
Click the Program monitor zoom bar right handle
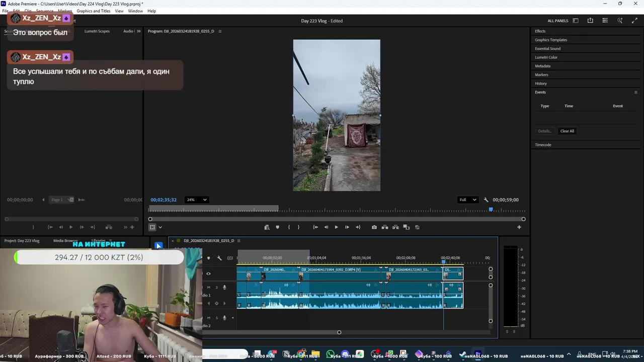click(523, 219)
